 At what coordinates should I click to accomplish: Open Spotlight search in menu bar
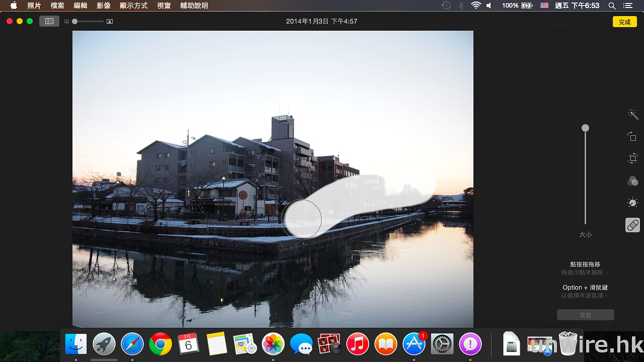612,6
